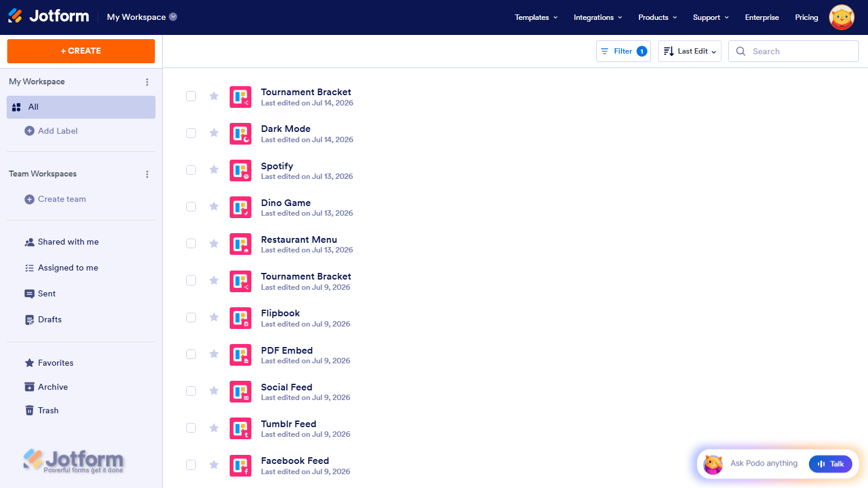Click the Facebook Feed app icon
Image resolution: width=868 pixels, height=488 pixels.
(241, 465)
